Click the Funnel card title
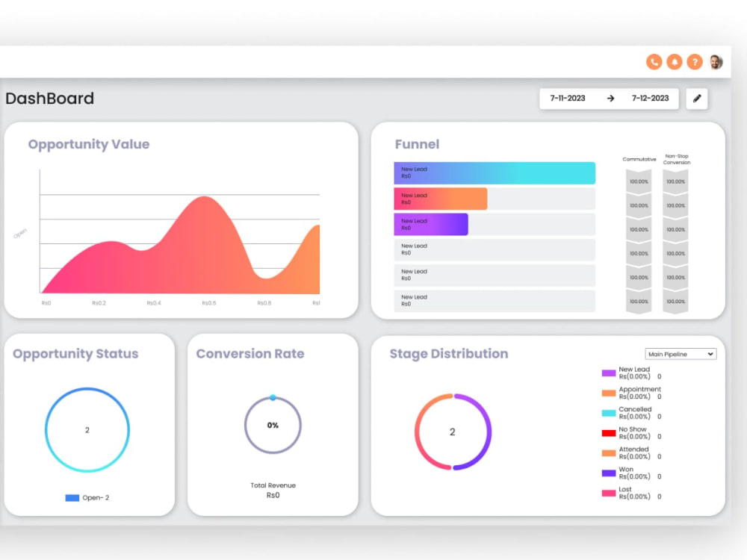This screenshot has height=560, width=747. [417, 144]
